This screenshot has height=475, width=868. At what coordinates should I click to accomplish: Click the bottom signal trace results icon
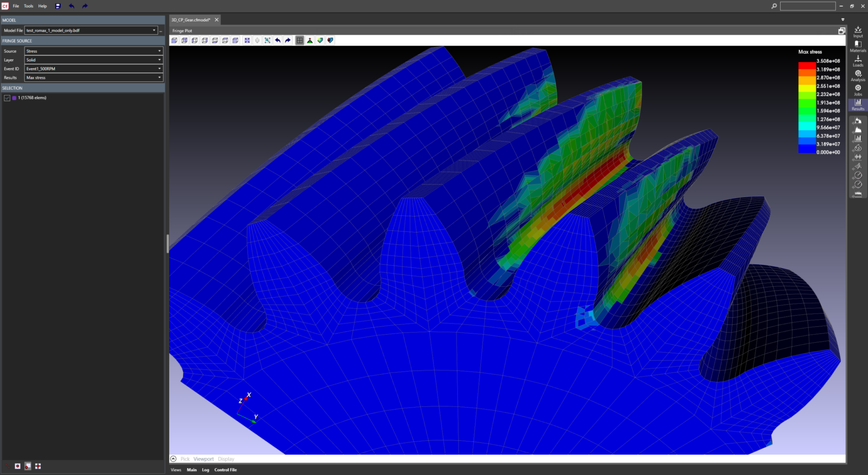coord(858,194)
